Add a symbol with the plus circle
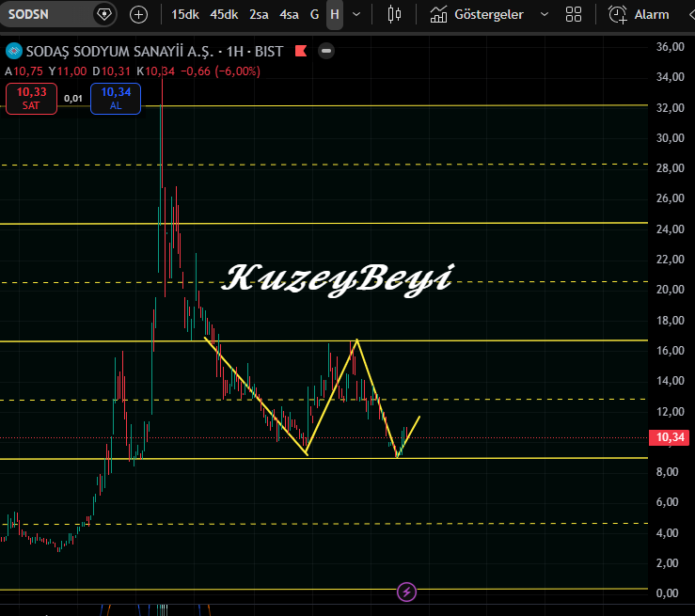695x616 pixels. click(138, 15)
